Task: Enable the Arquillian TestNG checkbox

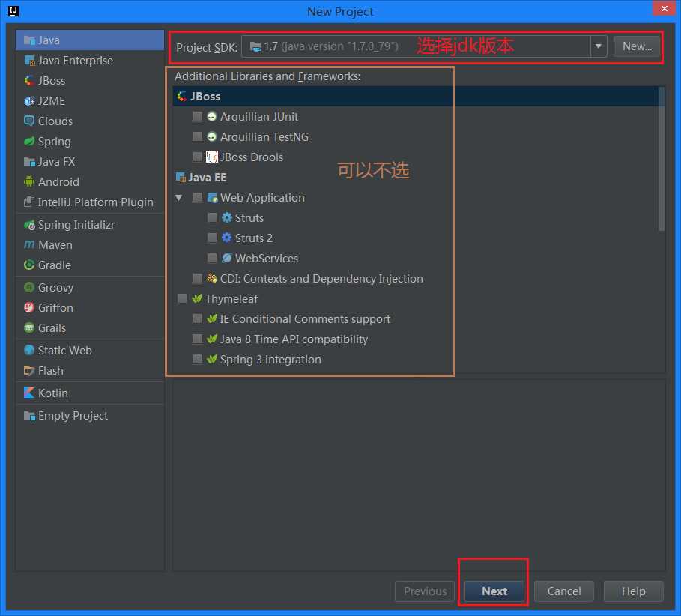Action: tap(197, 137)
